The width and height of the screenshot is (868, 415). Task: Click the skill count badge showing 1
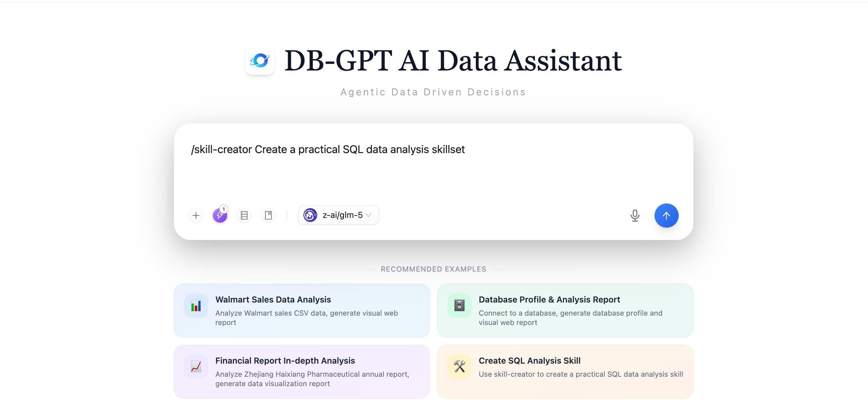(x=224, y=210)
